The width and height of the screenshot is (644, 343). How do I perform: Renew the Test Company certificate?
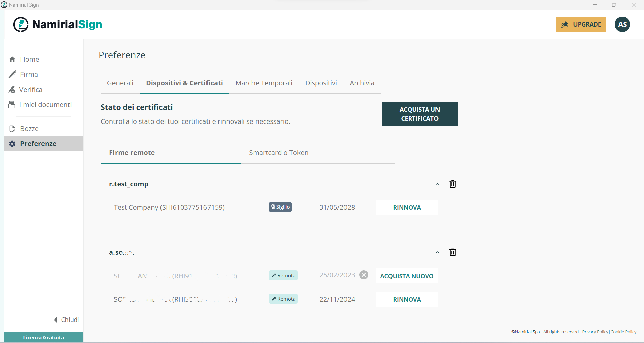407,207
